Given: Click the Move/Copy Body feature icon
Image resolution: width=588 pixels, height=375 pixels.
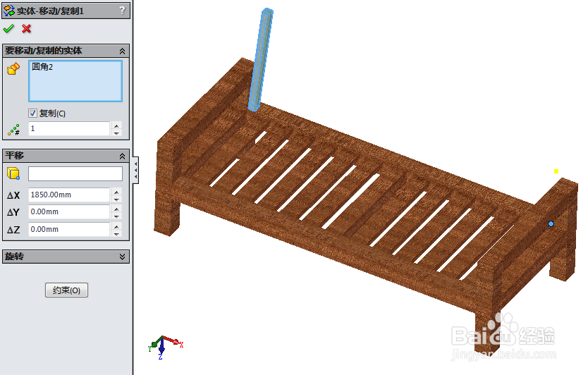Looking at the screenshot, I should point(8,11).
